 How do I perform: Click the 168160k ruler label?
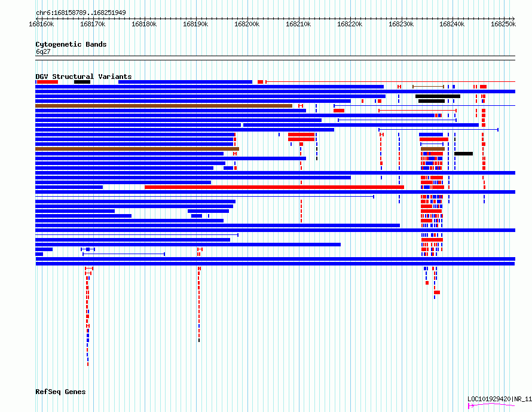point(41,24)
